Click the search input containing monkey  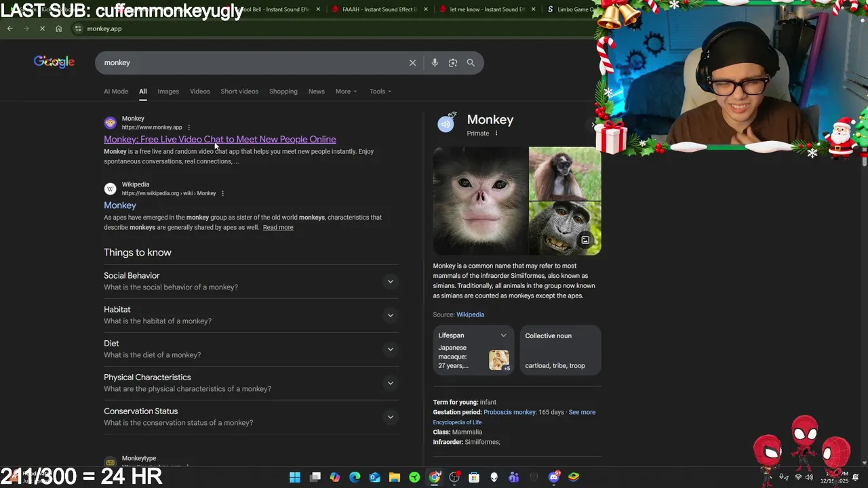coord(251,62)
